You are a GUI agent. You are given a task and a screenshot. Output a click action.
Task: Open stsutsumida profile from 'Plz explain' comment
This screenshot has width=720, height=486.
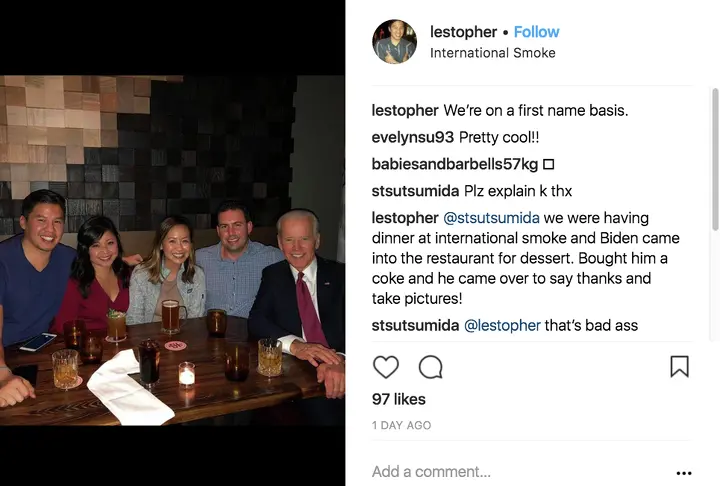point(415,191)
